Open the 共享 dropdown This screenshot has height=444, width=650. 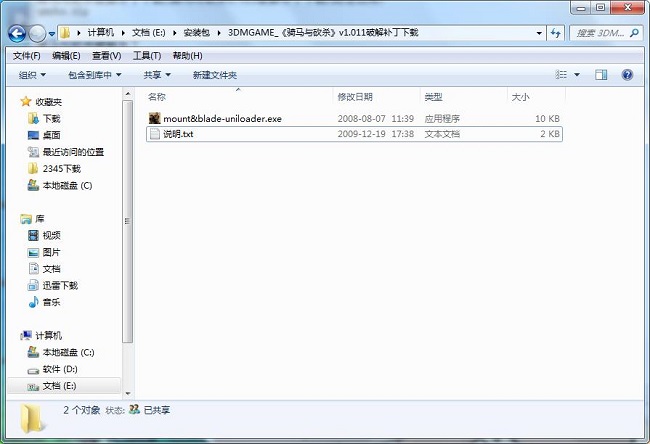(157, 75)
